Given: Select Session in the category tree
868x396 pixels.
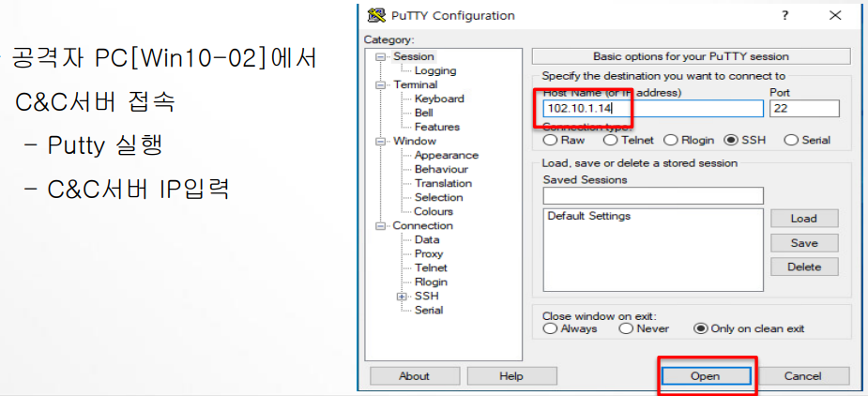Looking at the screenshot, I should (x=414, y=56).
